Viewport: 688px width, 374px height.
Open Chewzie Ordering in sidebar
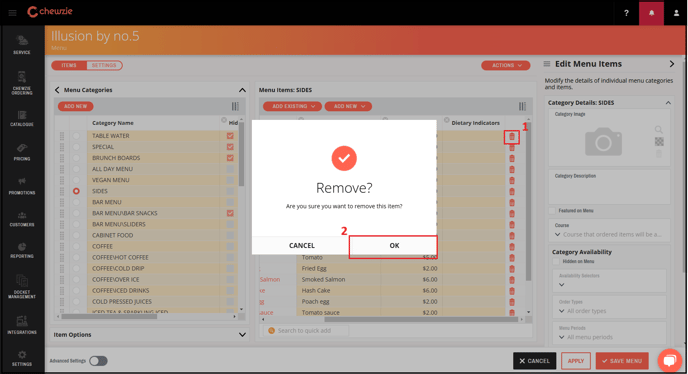tap(22, 83)
